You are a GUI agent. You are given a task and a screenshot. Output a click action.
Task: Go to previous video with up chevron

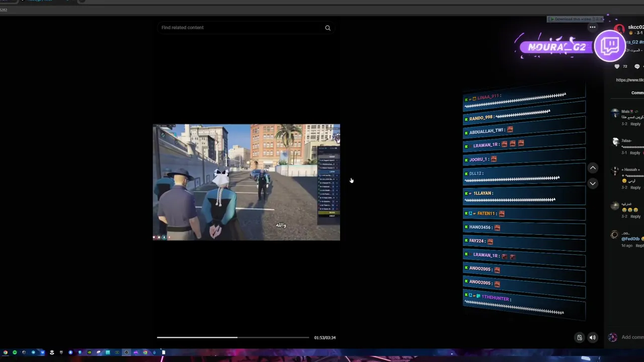[x=593, y=168]
